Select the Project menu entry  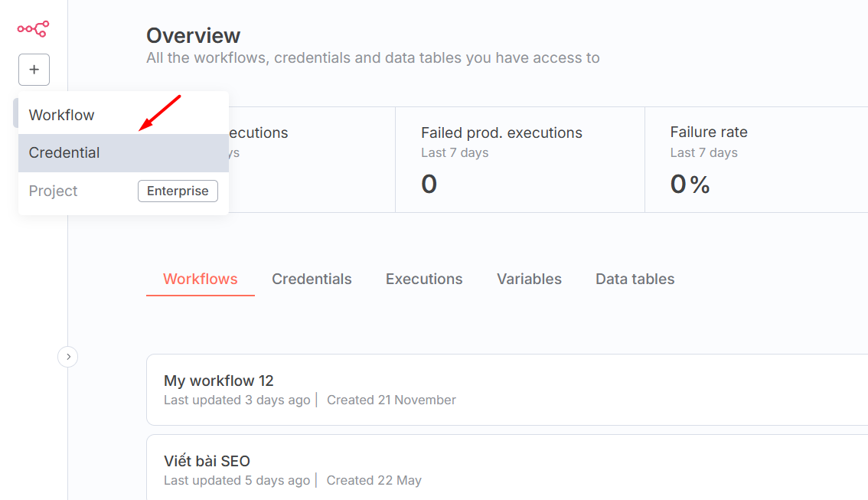[54, 191]
